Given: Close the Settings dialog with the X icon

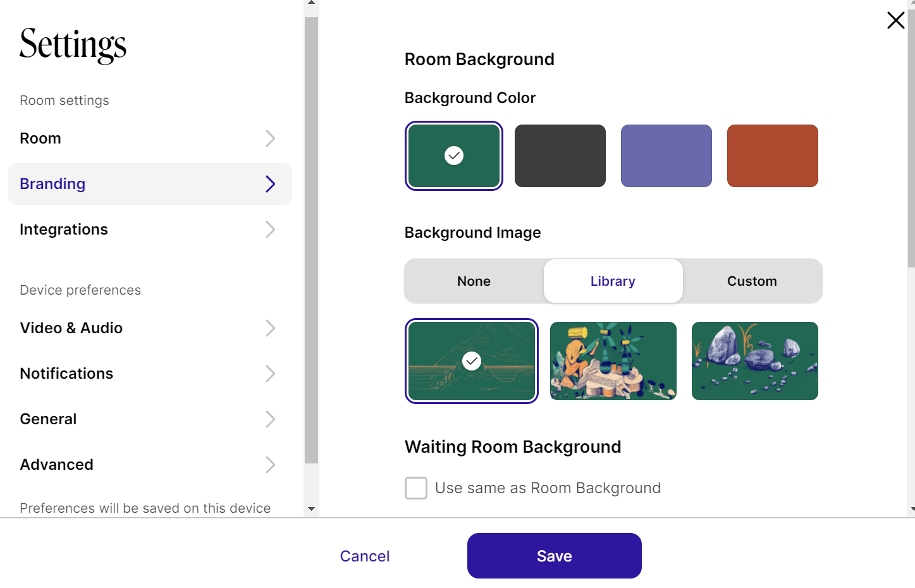Looking at the screenshot, I should (895, 20).
